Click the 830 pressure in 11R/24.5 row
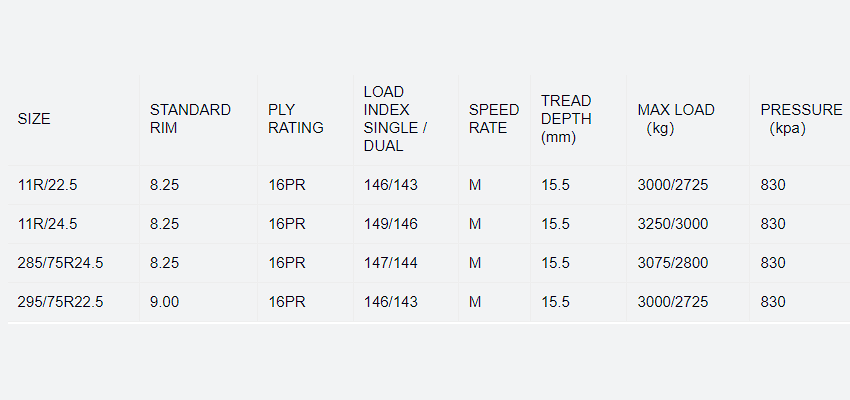This screenshot has height=400, width=850. click(x=773, y=224)
